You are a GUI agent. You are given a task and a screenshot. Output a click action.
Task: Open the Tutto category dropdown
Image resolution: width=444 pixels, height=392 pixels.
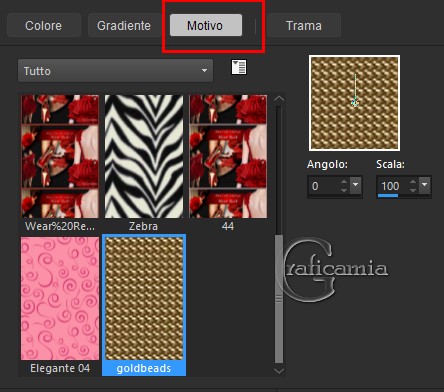(115, 71)
